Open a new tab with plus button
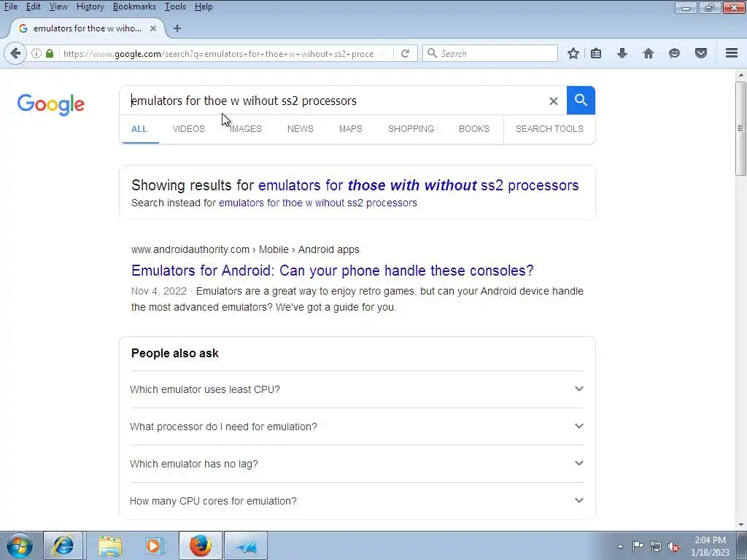747x560 pixels. pyautogui.click(x=177, y=28)
